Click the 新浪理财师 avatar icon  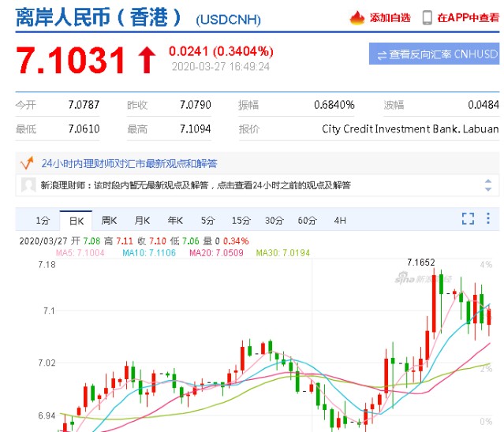(28, 185)
